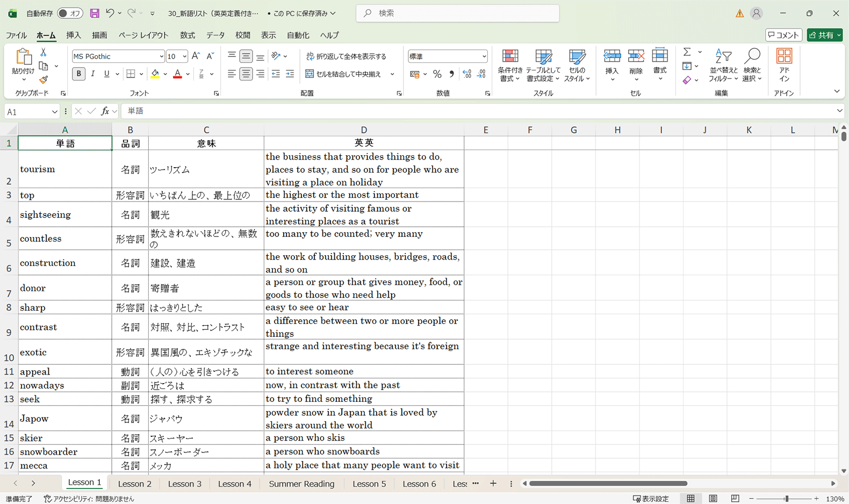Switch to the Summer Reading sheet tab

click(301, 484)
